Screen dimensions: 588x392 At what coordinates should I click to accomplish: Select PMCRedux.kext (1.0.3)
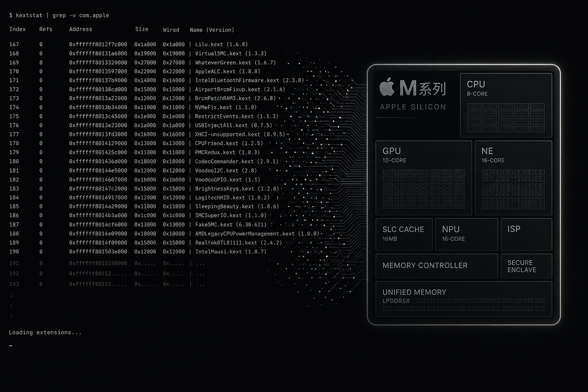[x=227, y=153]
